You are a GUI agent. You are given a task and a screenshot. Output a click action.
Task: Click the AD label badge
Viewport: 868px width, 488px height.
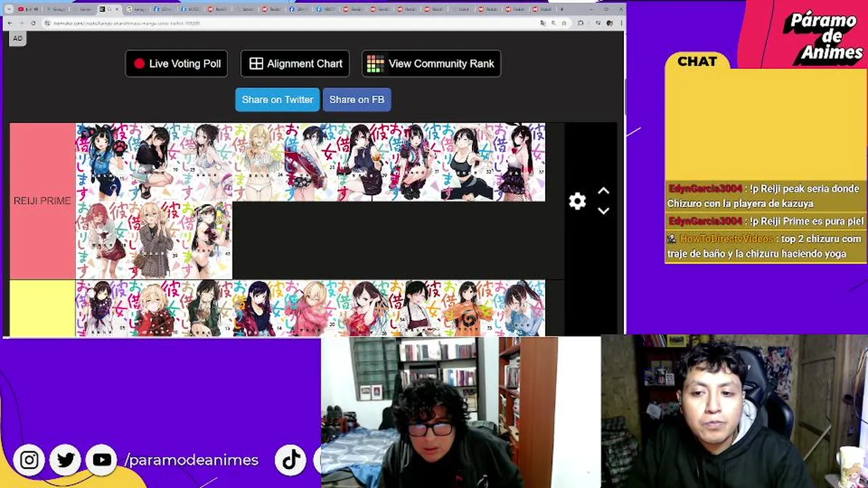[x=18, y=39]
